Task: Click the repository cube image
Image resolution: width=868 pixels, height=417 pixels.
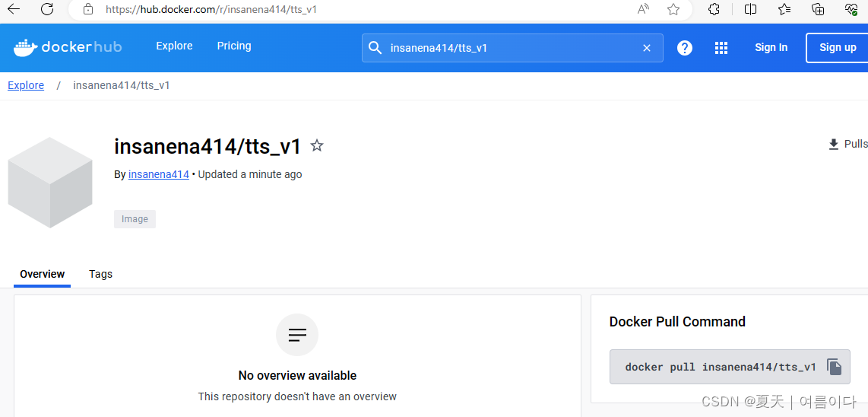Action: (50, 183)
